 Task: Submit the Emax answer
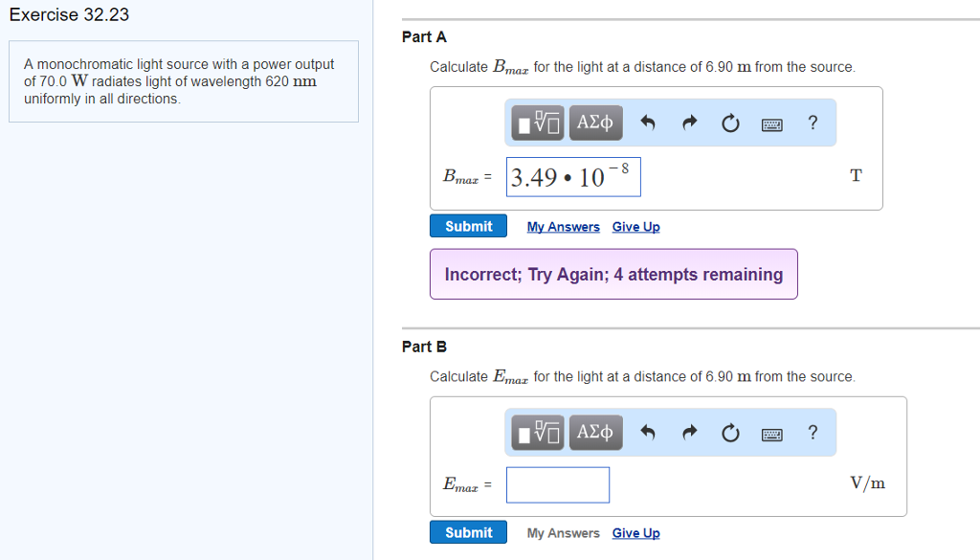tap(468, 532)
